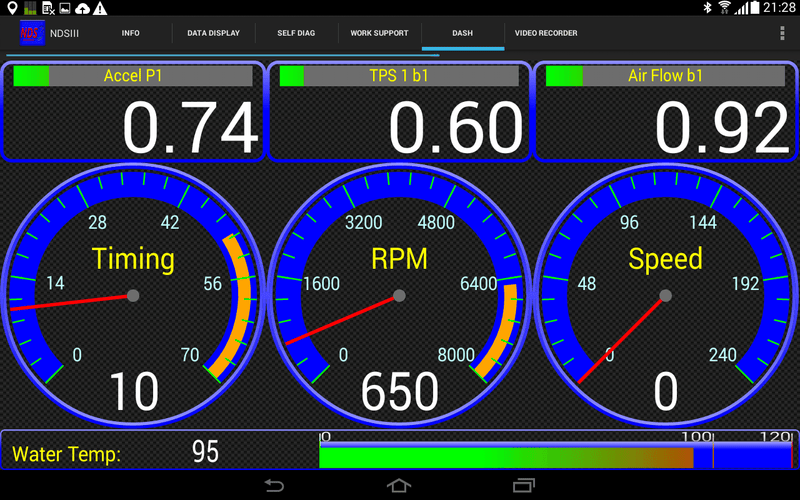Open the DATA DISPLAY tab
Screen dimensions: 800x500
coord(213,33)
